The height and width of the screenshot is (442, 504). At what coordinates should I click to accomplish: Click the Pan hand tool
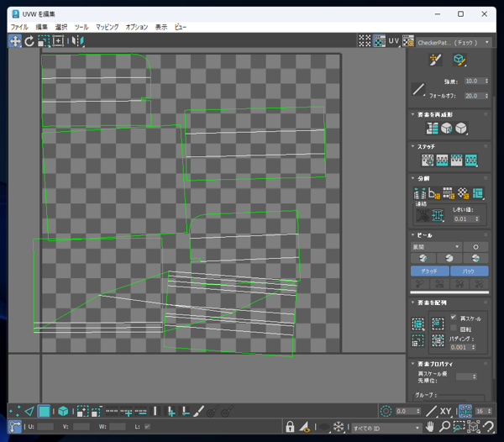pos(430,427)
